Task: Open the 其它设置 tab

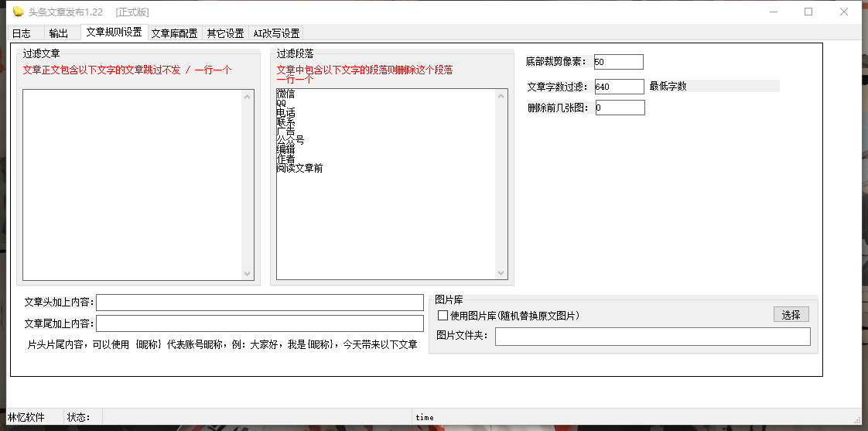Action: 225,33
